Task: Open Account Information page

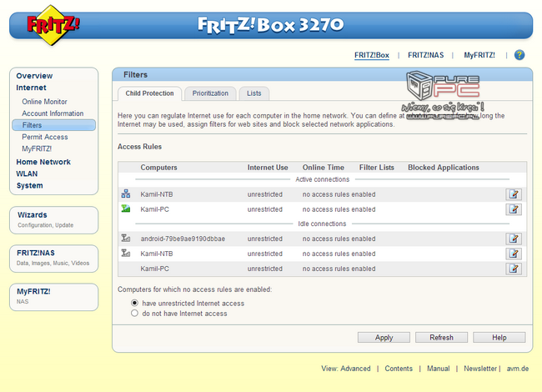Action: click(53, 113)
